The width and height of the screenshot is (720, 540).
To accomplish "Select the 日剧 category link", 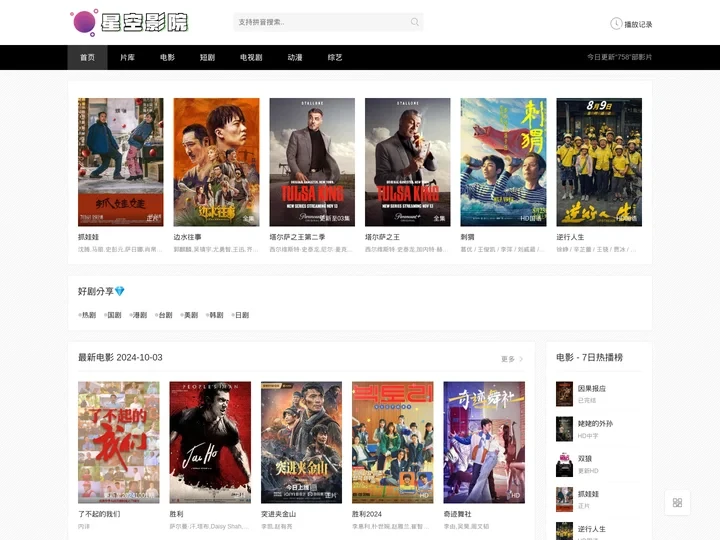I will click(x=240, y=315).
